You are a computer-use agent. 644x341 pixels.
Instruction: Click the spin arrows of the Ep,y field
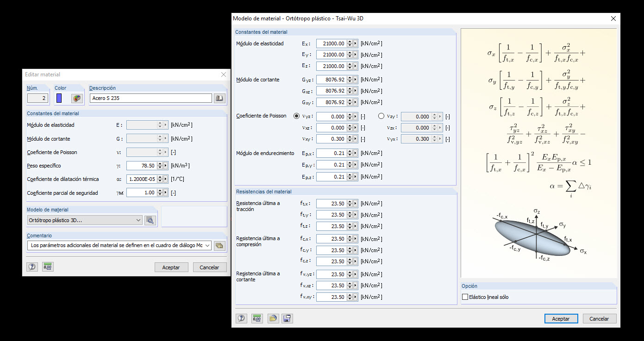pyautogui.click(x=350, y=165)
